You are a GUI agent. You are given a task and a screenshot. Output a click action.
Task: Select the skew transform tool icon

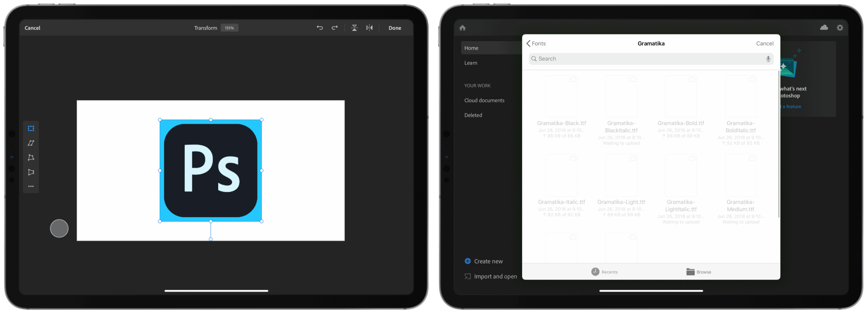(x=31, y=143)
